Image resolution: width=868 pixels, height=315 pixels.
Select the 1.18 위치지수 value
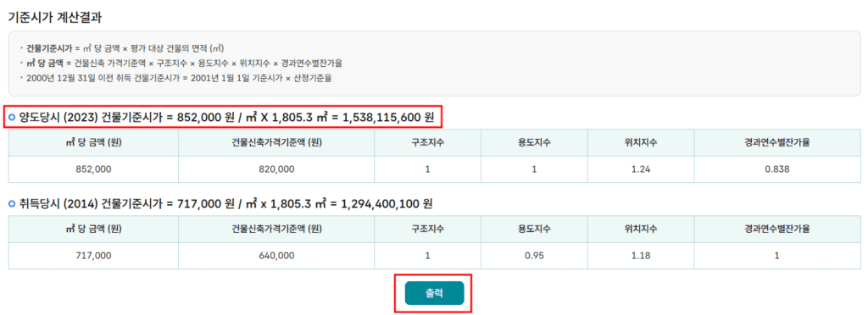point(641,256)
